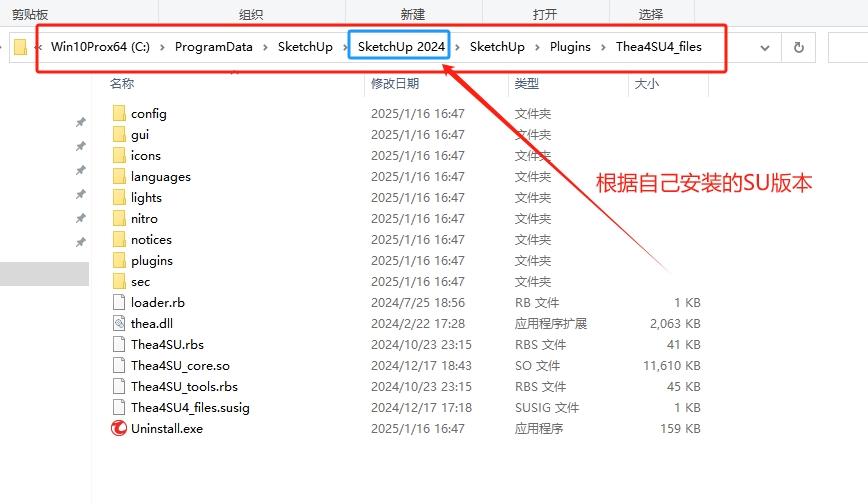Select Thea4SU4_files.susig file name
The image size is (868, 503).
tap(190, 408)
